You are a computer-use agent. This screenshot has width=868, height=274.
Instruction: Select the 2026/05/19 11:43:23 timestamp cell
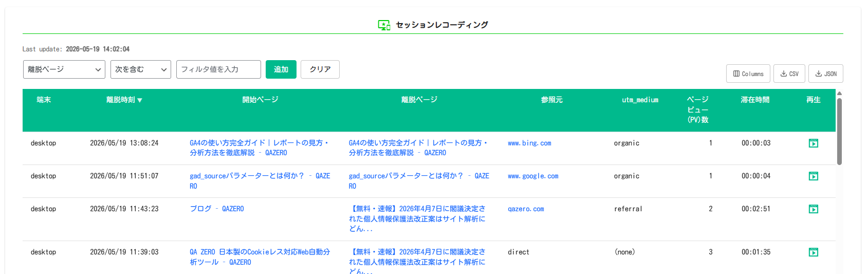(x=124, y=209)
